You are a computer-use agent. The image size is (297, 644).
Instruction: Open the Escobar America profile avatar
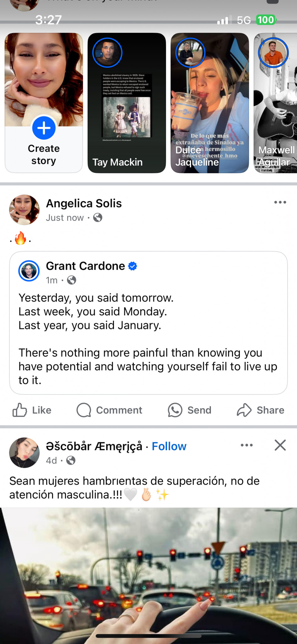(24, 452)
